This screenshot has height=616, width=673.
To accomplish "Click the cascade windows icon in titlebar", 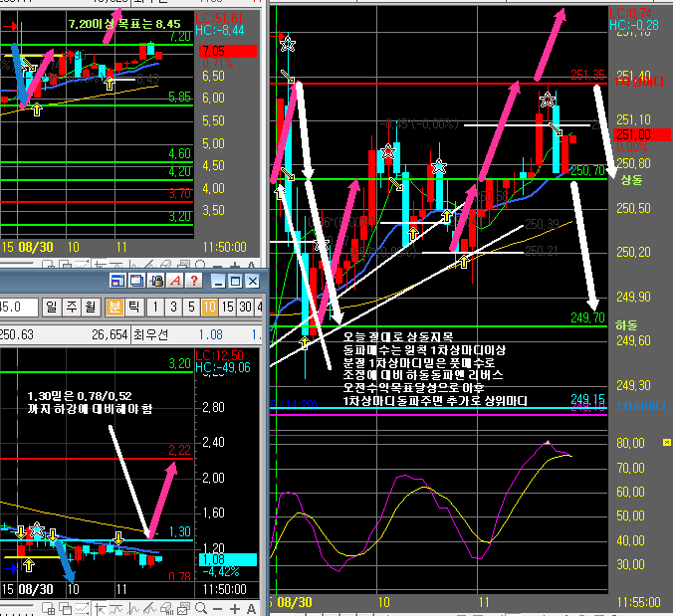I will [x=137, y=283].
